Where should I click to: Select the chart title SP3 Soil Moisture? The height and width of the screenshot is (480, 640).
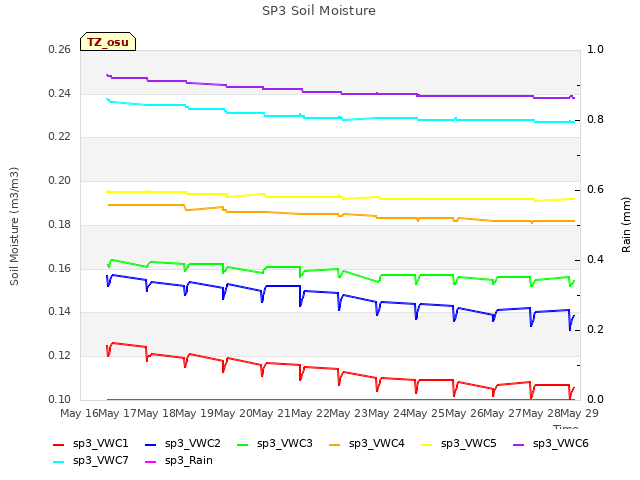pyautogui.click(x=319, y=11)
